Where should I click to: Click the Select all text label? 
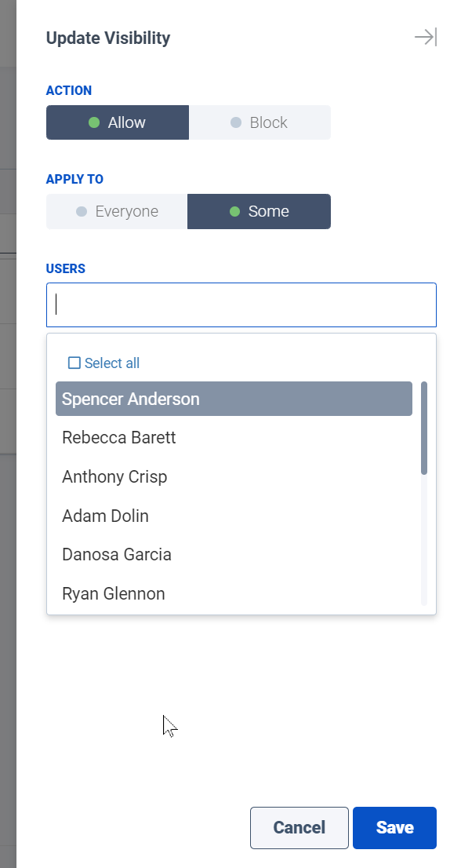click(x=111, y=363)
